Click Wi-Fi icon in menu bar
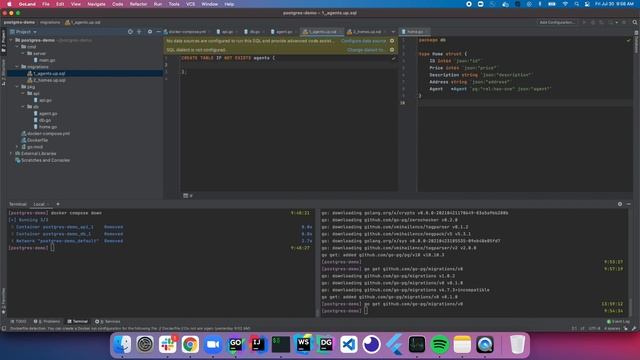 pos(565,4)
